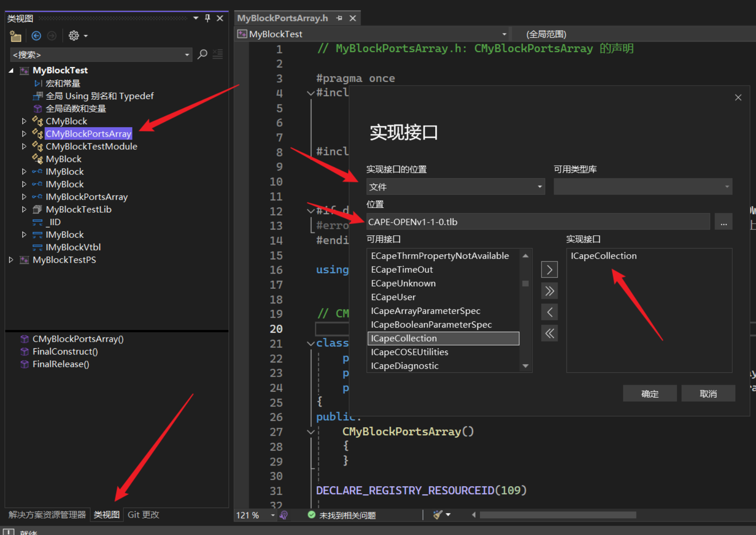Select the 宏和常量 tree item

(x=63, y=84)
